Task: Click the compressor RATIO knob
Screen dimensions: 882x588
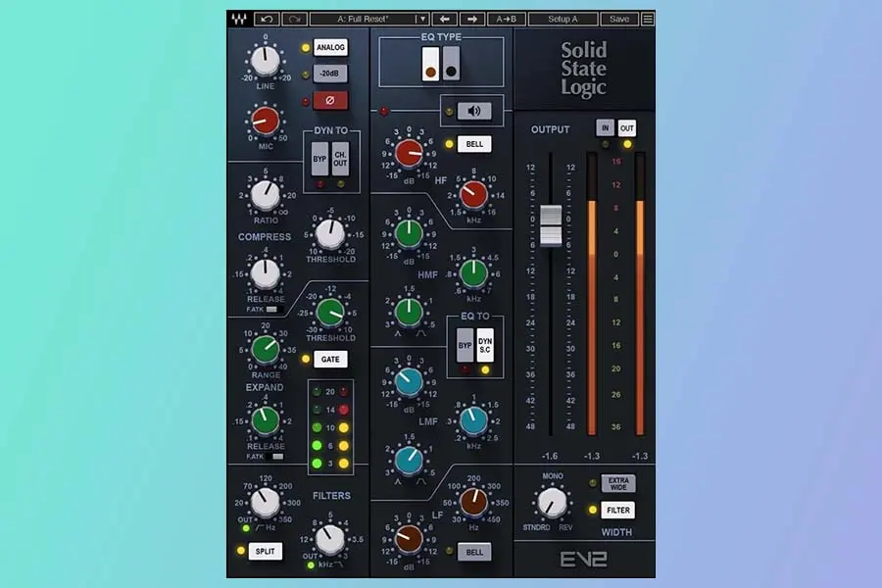Action: coord(265,195)
